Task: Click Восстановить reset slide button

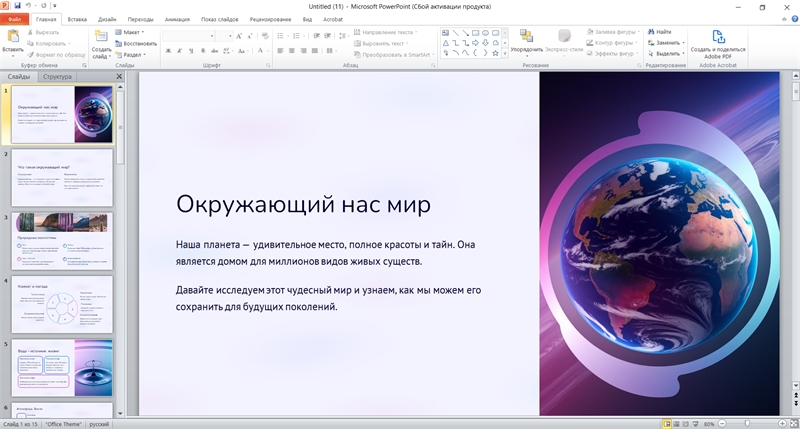Action: coord(136,43)
